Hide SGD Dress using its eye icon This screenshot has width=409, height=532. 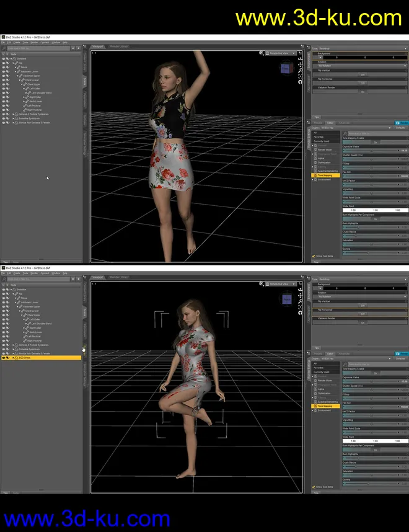[4, 358]
